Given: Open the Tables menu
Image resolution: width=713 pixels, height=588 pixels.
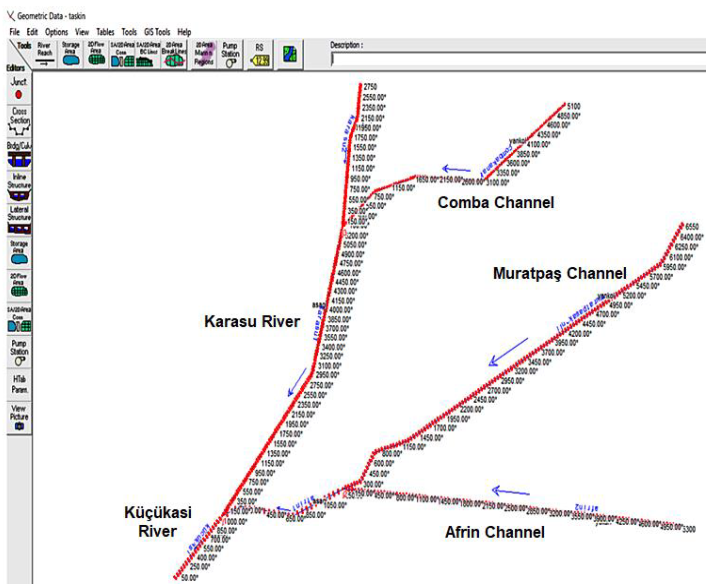Looking at the screenshot, I should coord(105,32).
